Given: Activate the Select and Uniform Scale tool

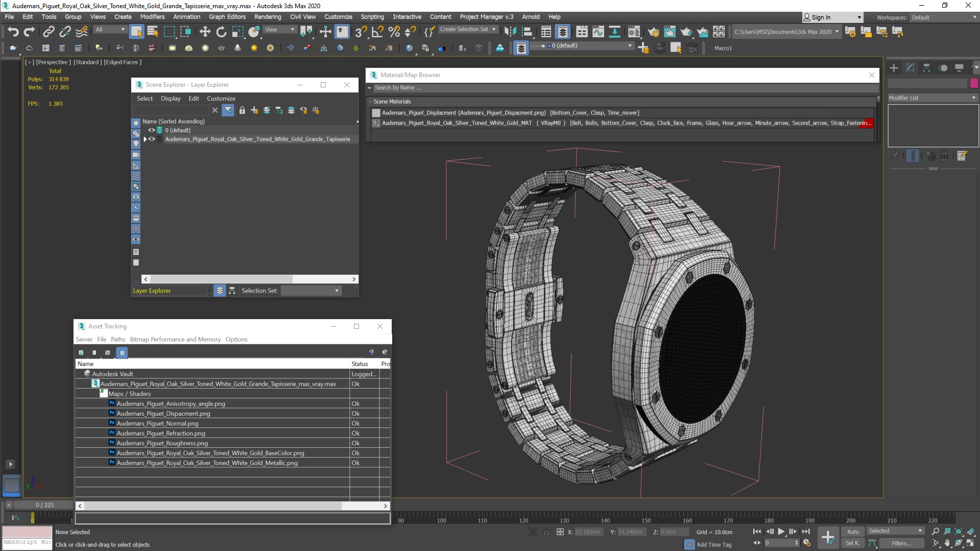Looking at the screenshot, I should [x=237, y=32].
